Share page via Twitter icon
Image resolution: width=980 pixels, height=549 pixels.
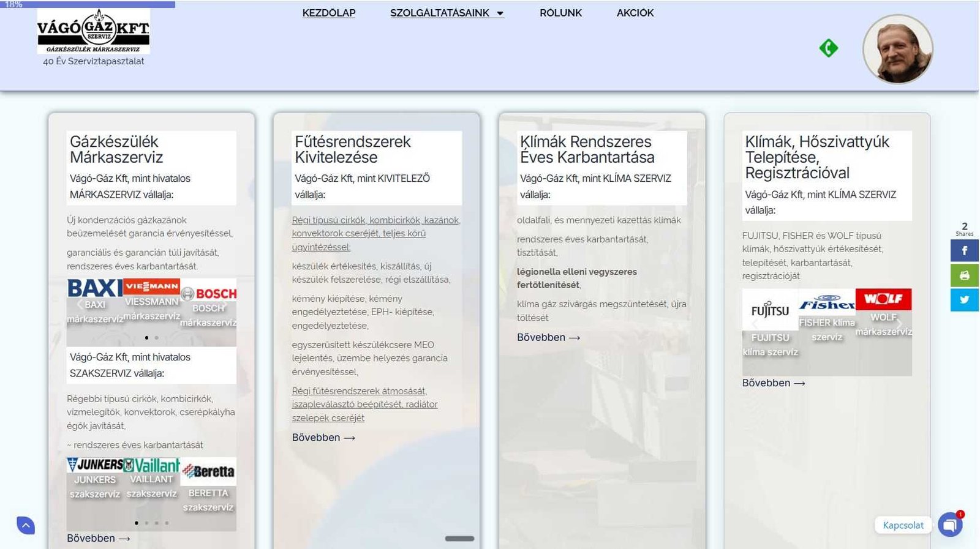pos(964,300)
